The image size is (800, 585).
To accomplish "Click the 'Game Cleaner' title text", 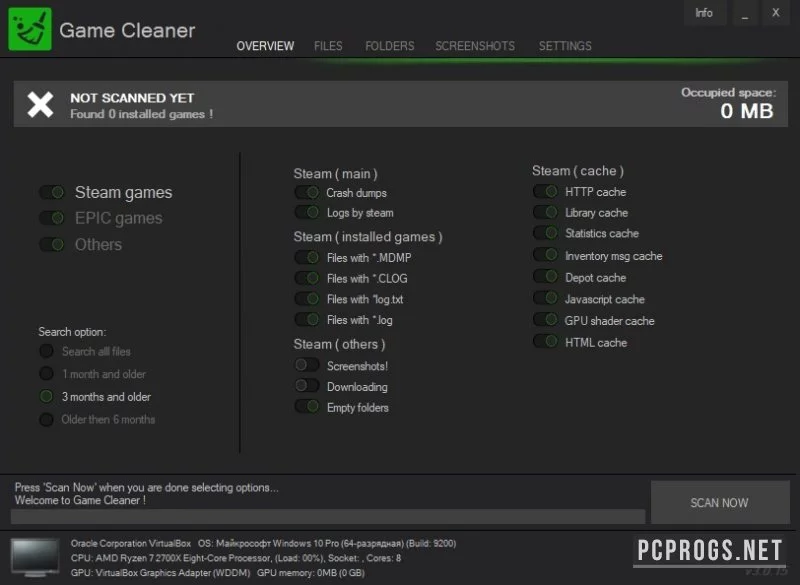I will pyautogui.click(x=127, y=31).
